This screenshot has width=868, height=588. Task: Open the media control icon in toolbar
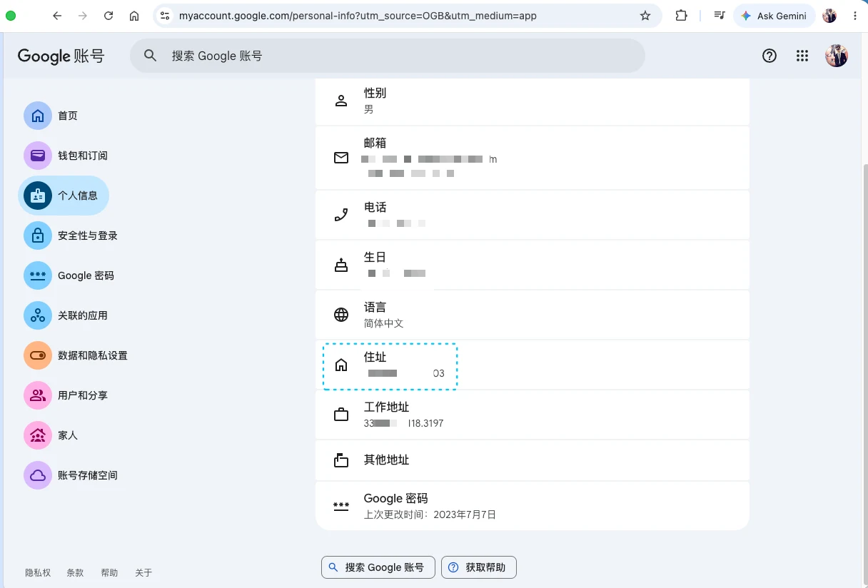click(720, 16)
